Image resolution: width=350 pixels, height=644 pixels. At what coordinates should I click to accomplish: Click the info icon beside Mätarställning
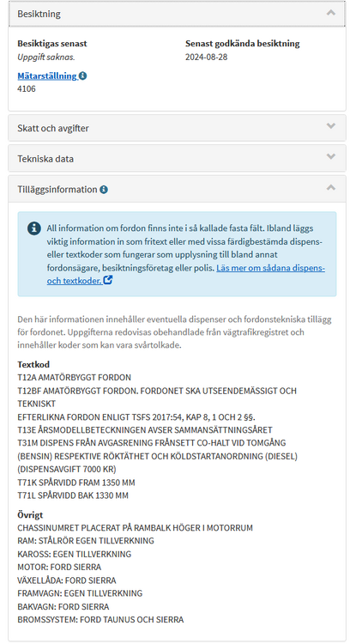(x=82, y=76)
